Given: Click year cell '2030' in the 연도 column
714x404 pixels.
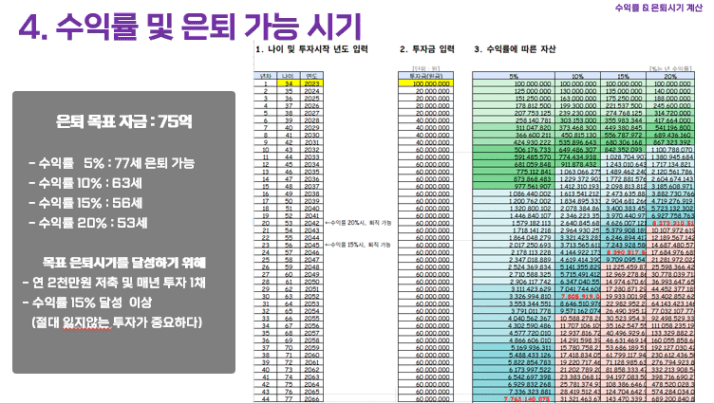Looking at the screenshot, I should coord(312,135).
